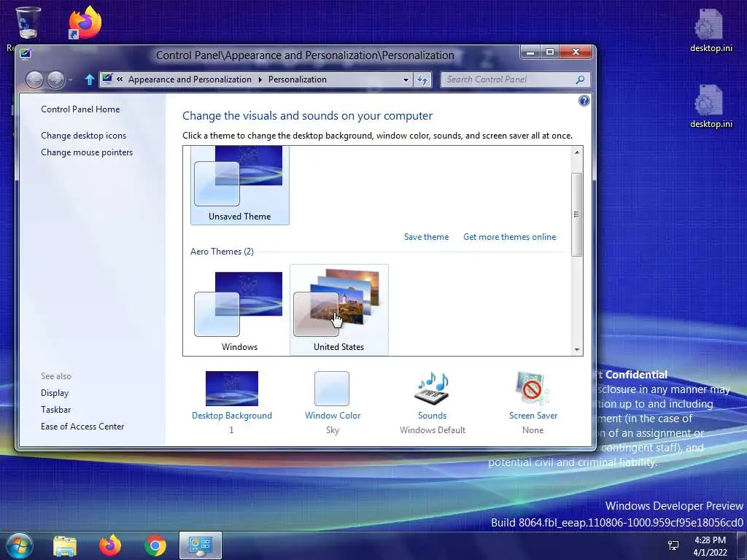
Task: Apply the Windows Aero theme
Action: pos(239,309)
